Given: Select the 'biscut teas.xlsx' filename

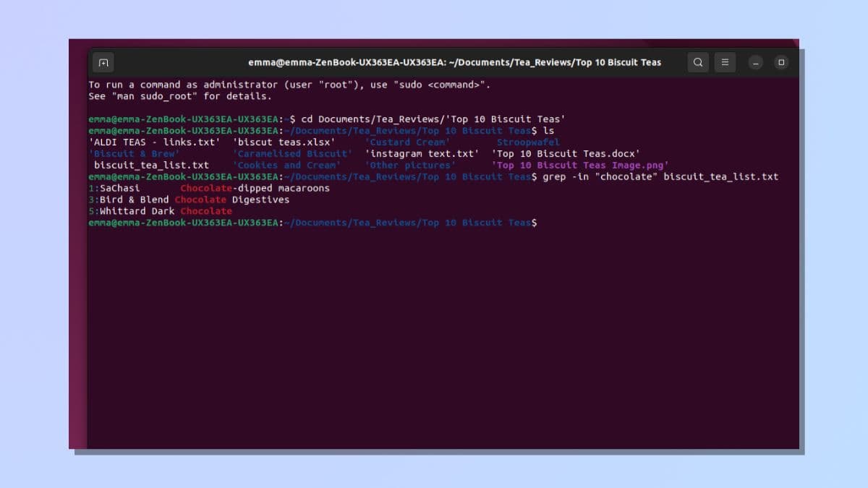Looking at the screenshot, I should tap(284, 142).
